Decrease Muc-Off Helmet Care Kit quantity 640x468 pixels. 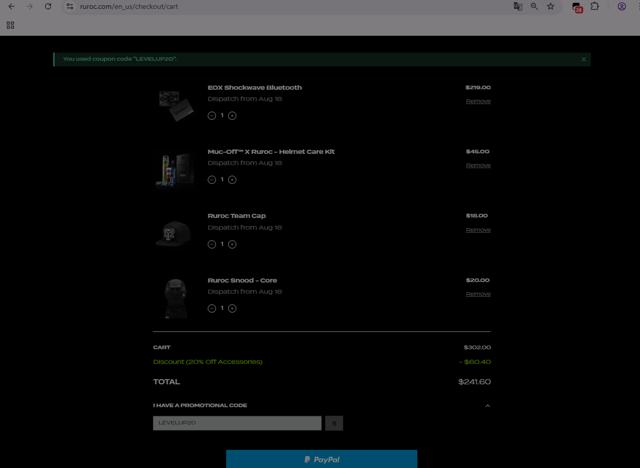pyautogui.click(x=211, y=180)
